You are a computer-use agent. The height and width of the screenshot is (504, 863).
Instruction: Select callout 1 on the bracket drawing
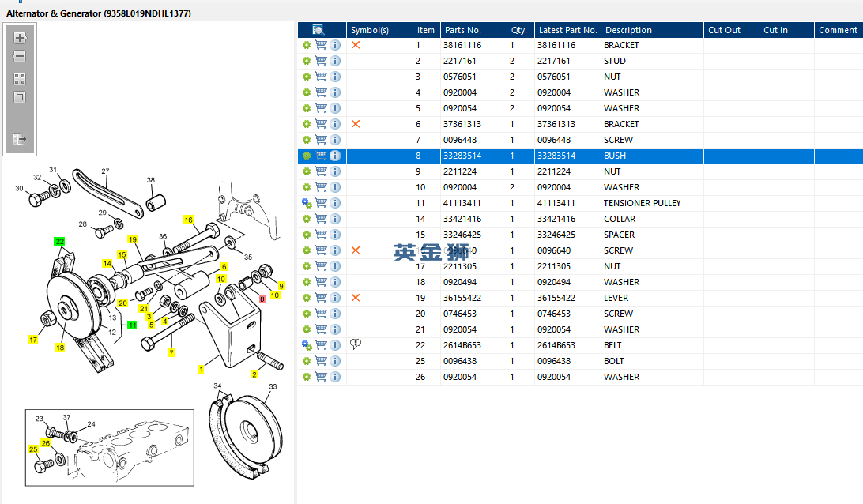click(202, 369)
